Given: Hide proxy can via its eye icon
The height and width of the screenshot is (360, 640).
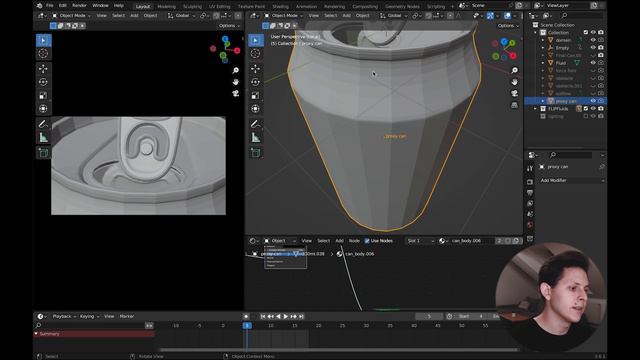Looking at the screenshot, I should (593, 101).
